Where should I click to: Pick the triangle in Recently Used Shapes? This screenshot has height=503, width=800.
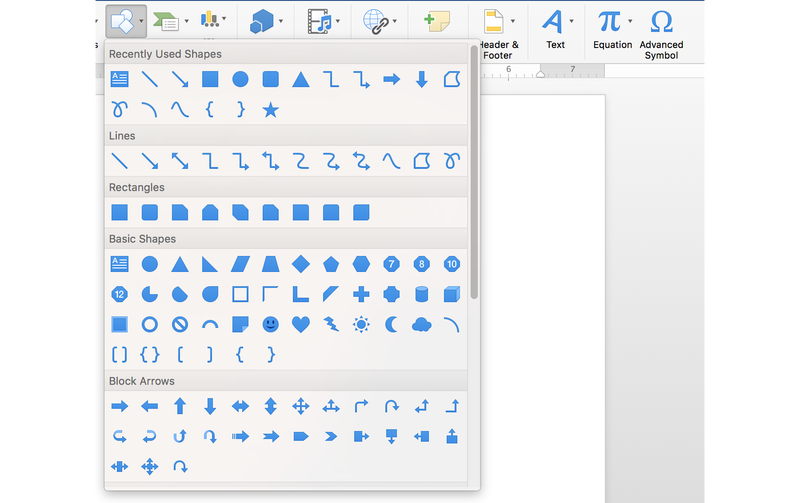[301, 80]
